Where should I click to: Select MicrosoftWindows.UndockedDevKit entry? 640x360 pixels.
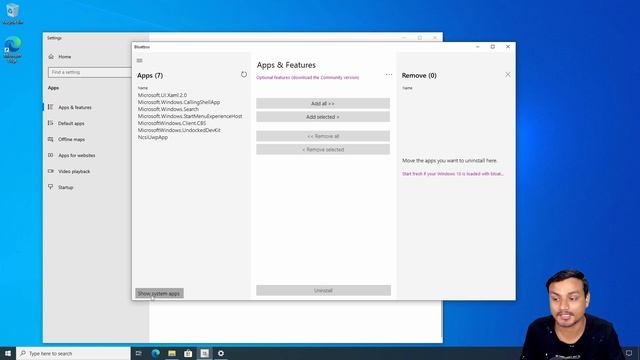pyautogui.click(x=179, y=130)
